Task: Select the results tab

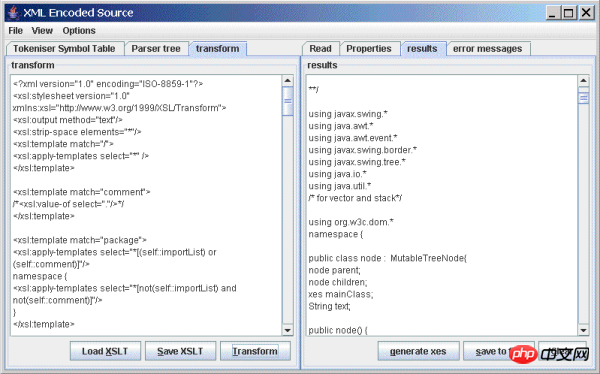Action: pos(422,49)
